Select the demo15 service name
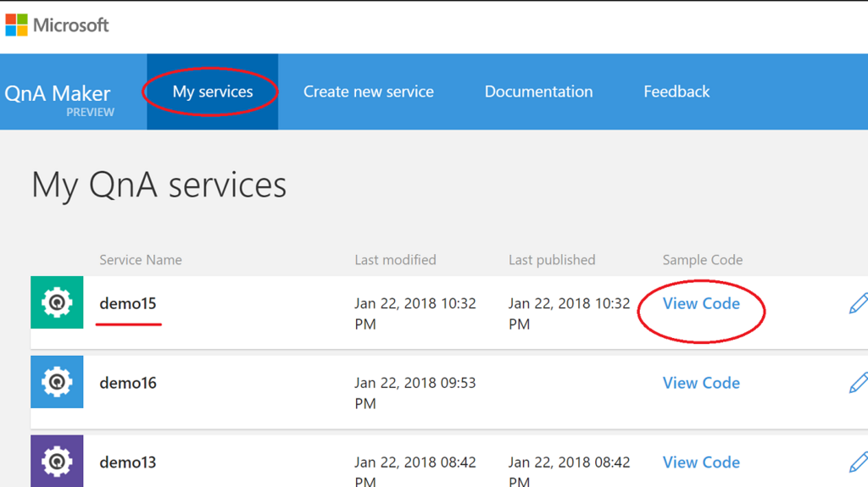 pyautogui.click(x=128, y=303)
